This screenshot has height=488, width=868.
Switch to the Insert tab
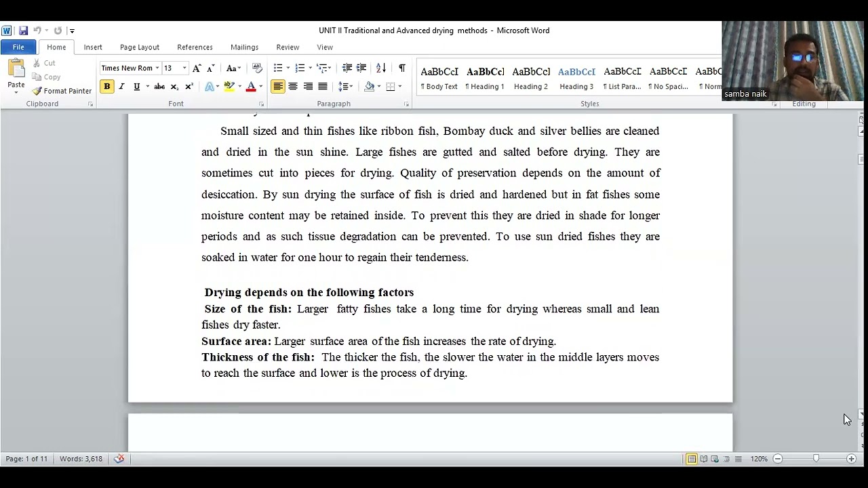(x=93, y=47)
